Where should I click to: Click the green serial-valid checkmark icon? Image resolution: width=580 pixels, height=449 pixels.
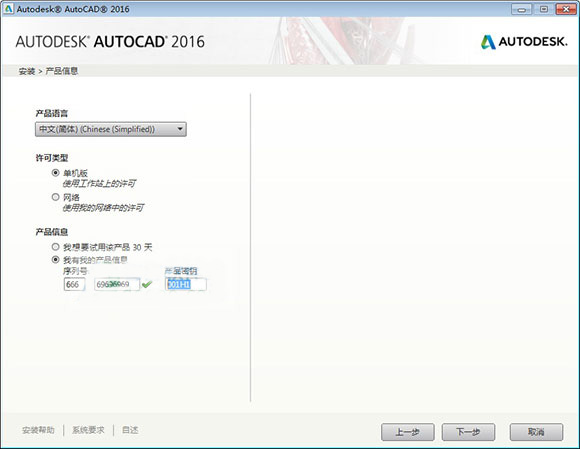coord(147,284)
